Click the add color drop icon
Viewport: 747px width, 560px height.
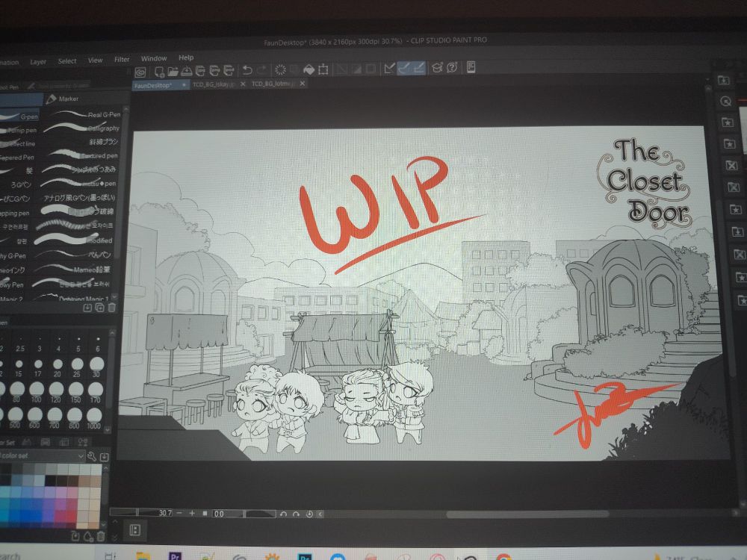point(88,536)
